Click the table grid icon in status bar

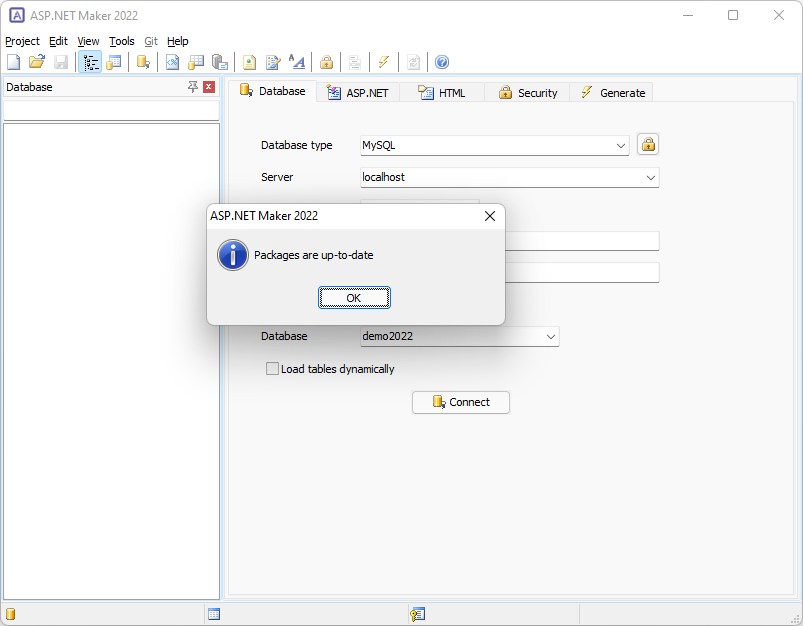click(x=214, y=614)
